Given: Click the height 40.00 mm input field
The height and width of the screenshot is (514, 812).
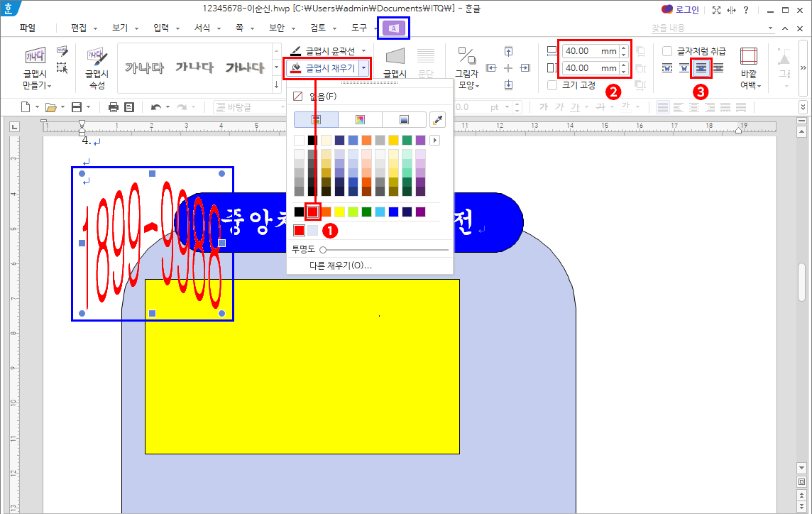Looking at the screenshot, I should pos(591,68).
